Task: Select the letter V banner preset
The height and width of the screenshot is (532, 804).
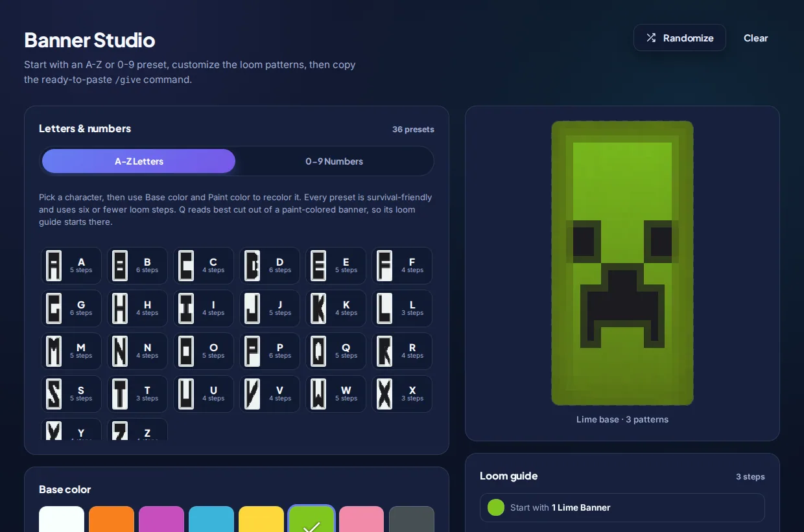Action: pyautogui.click(x=270, y=394)
